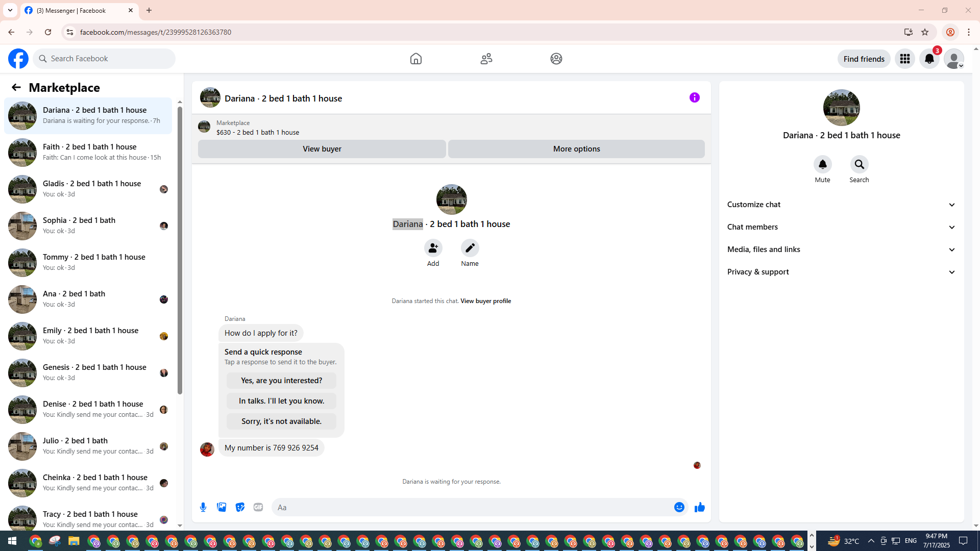
Task: Install Facebook app icon in address bar
Action: (x=909, y=32)
